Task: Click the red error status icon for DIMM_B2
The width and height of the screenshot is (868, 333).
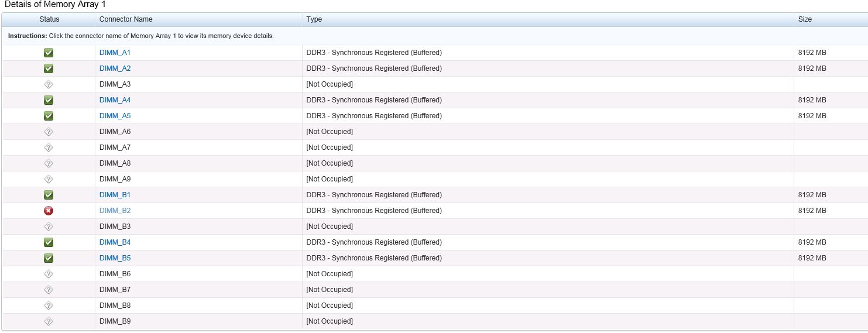Action: 49,211
